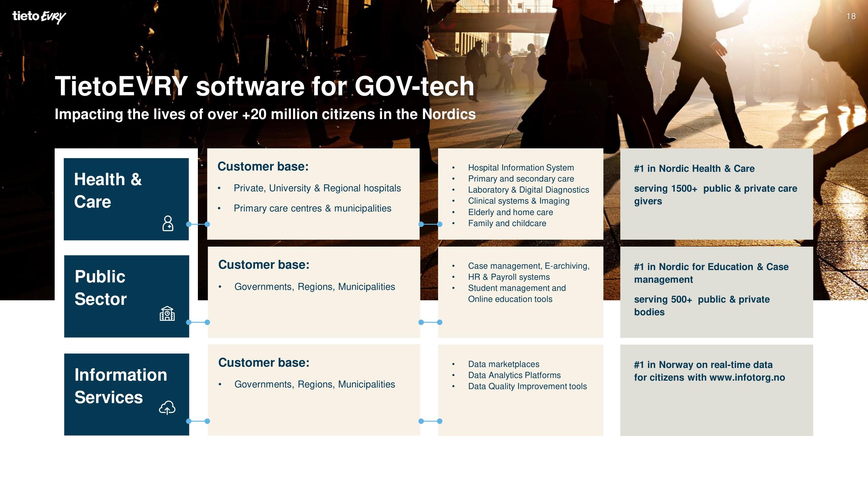Select the title 'TietoEVRY software for GOV-tech'
Screen dimensions: 868x488
[x=265, y=86]
